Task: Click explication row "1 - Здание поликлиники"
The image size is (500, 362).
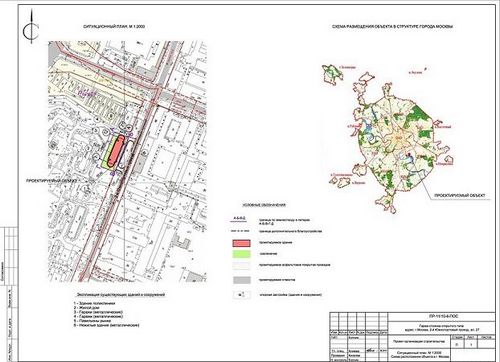Action: click(94, 304)
